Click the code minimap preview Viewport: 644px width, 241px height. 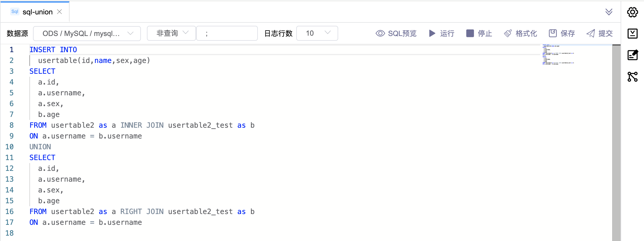click(558, 55)
